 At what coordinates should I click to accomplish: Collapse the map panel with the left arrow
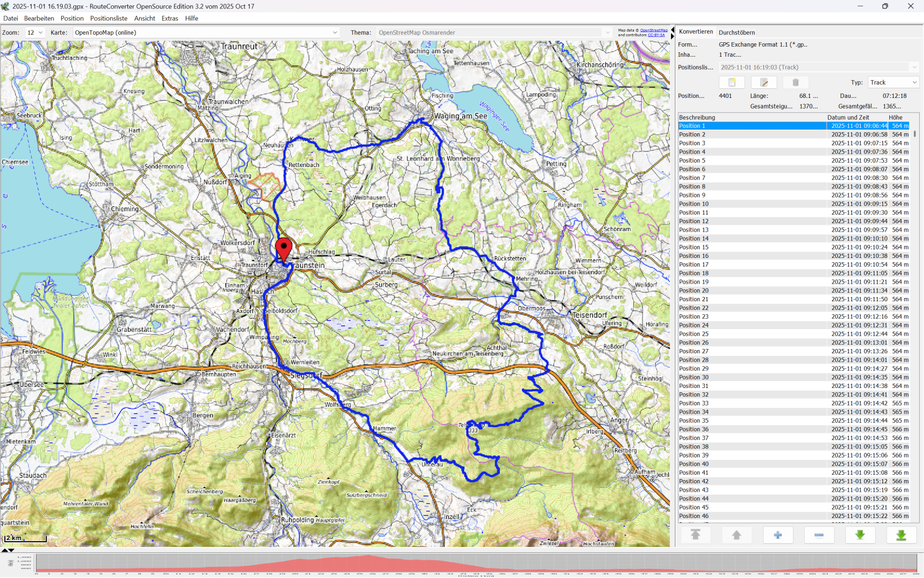pos(673,30)
